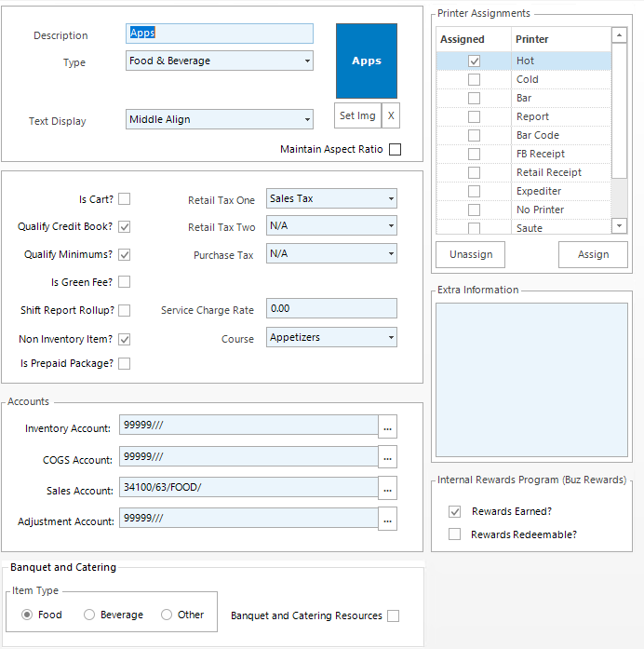Click the blue Apps button preview
Viewport: 644px width, 649px height.
(367, 61)
